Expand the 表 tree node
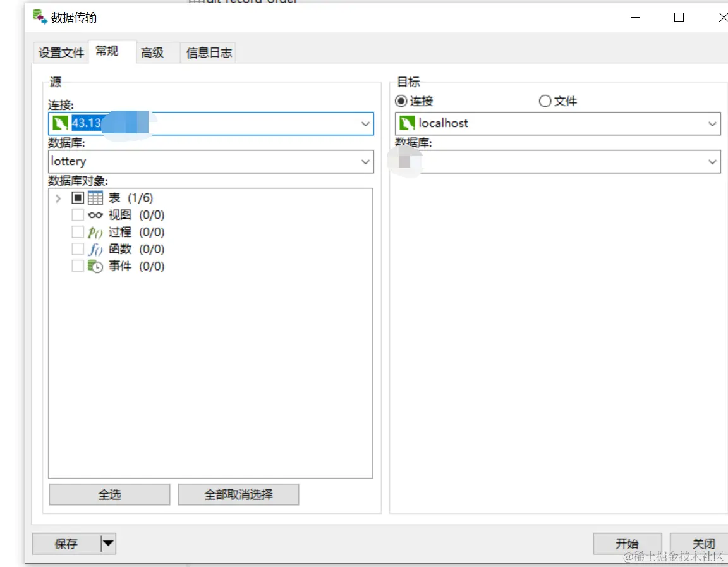The image size is (728, 567). coord(58,198)
